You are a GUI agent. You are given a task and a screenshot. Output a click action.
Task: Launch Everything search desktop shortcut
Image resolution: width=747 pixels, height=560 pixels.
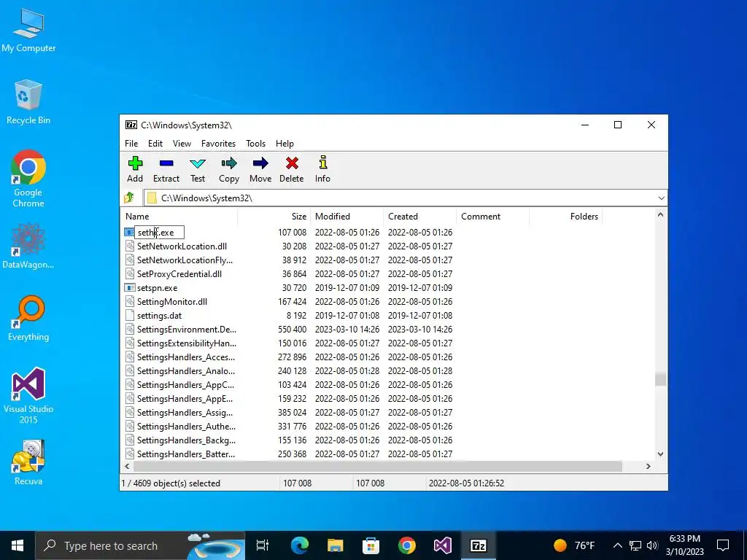pyautogui.click(x=28, y=319)
